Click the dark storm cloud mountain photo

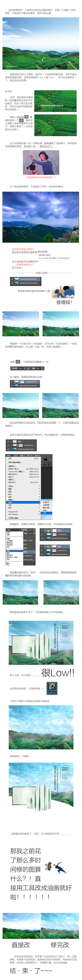pyautogui.click(x=41, y=217)
